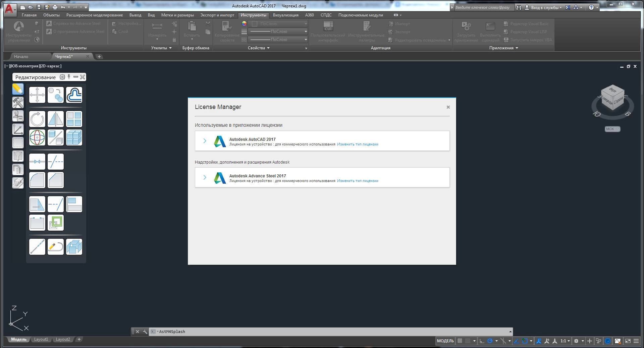The image size is (644, 348).
Task: Click the Open folder icon in quick access toolbar
Action: pyautogui.click(x=31, y=7)
